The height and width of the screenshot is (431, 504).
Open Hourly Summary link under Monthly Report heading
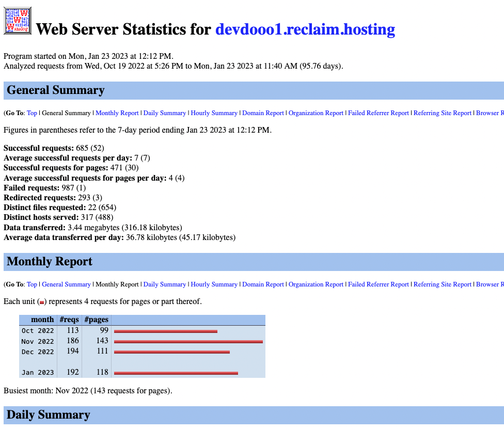pos(214,284)
